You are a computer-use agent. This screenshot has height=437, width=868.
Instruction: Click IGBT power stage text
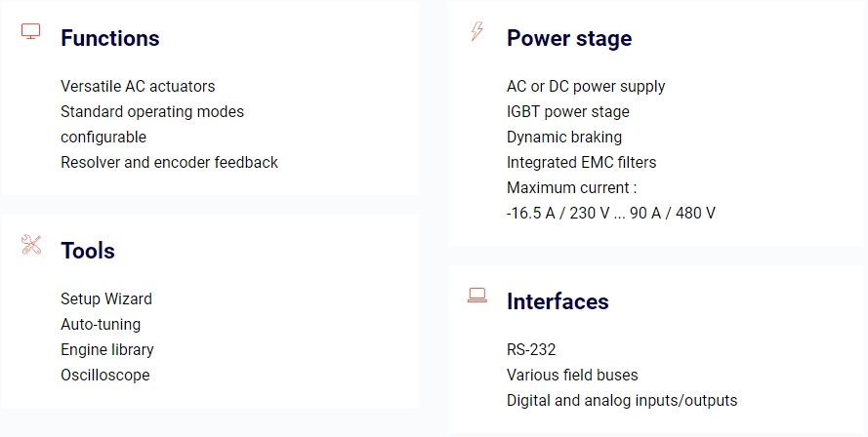(568, 112)
